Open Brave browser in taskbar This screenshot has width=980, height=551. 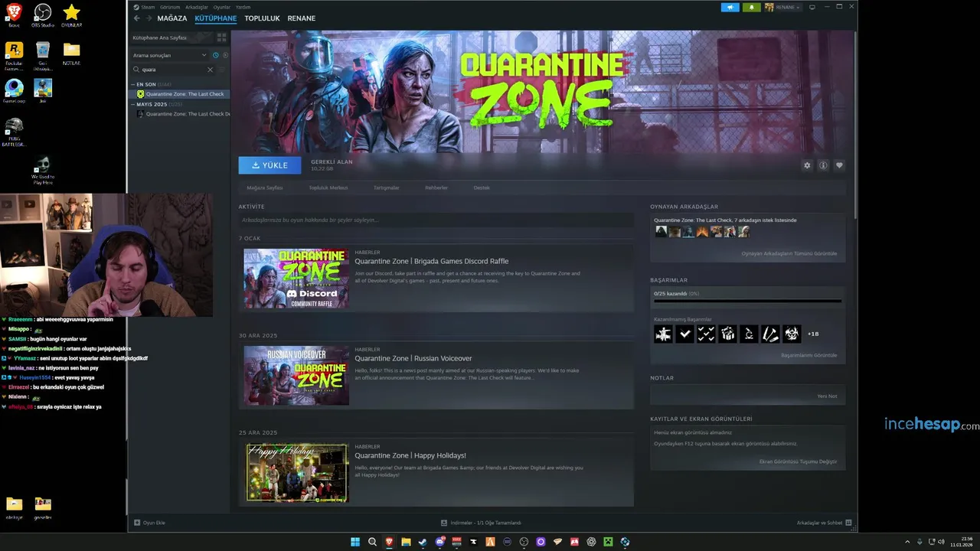[389, 542]
